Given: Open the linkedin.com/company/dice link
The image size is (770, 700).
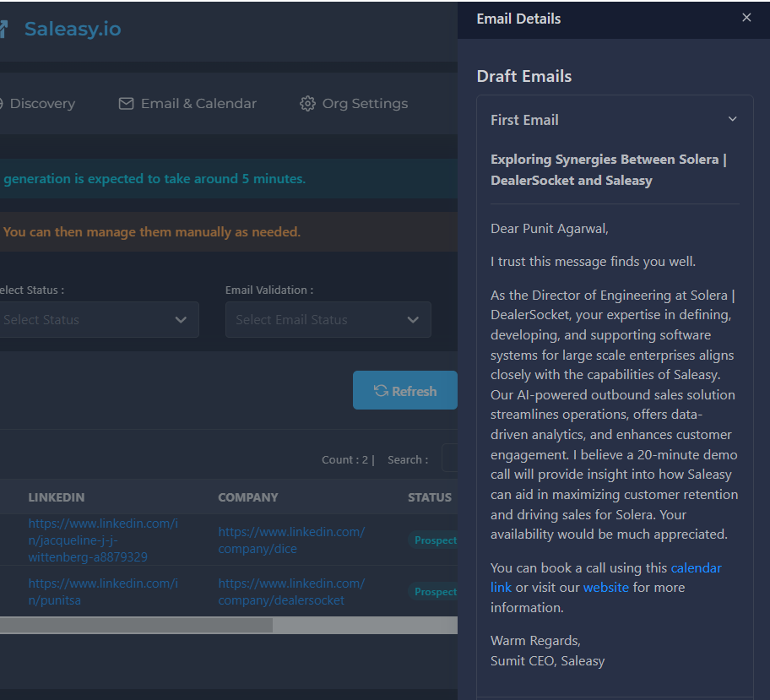Looking at the screenshot, I should (x=291, y=540).
